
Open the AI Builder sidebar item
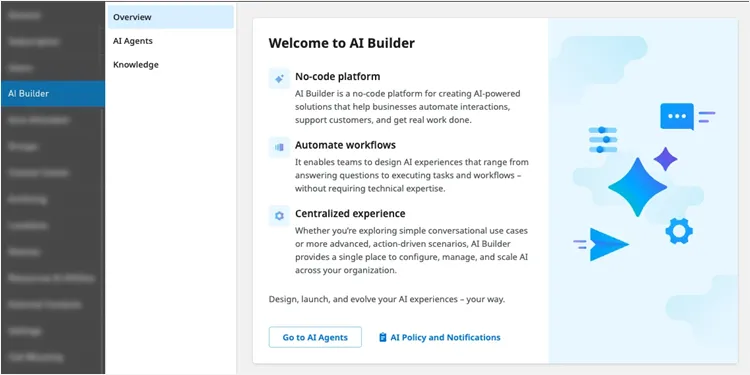pyautogui.click(x=52, y=94)
